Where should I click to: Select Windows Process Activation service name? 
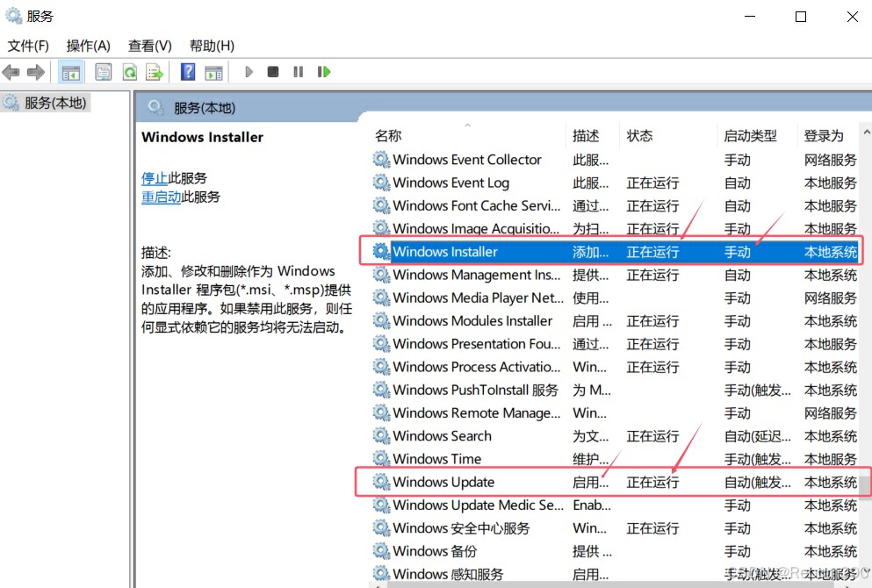tap(477, 367)
